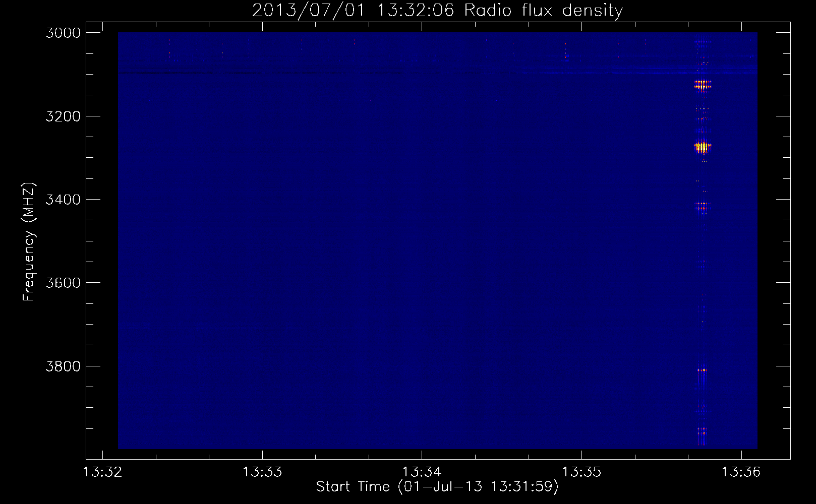Click the 13:34 time tick label
The width and height of the screenshot is (816, 504).
pos(422,472)
